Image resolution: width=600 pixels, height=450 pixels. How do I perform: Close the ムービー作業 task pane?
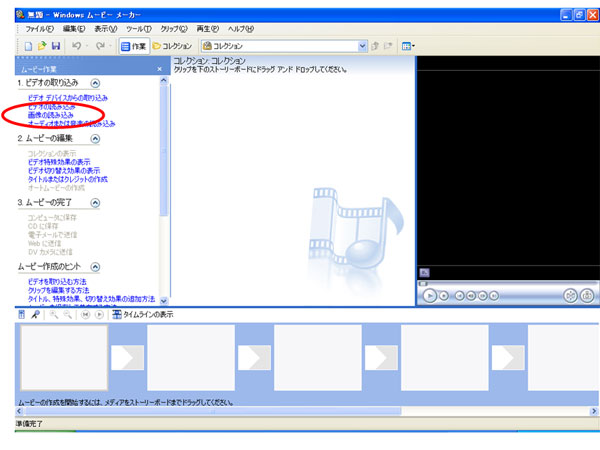[160, 69]
